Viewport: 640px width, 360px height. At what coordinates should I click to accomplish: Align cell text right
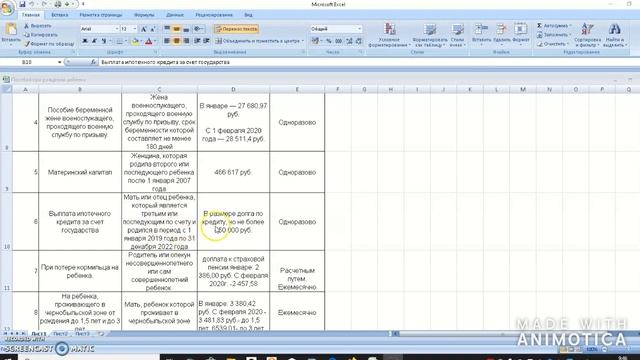click(x=186, y=41)
